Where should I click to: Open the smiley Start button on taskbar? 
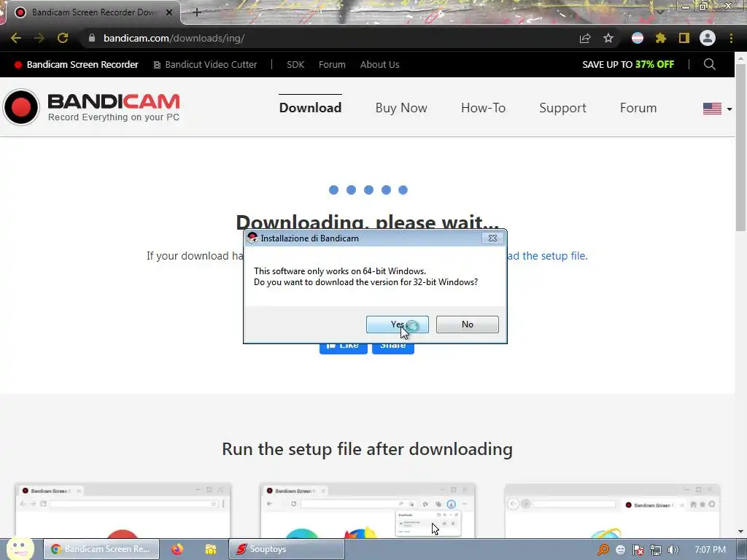click(x=20, y=548)
